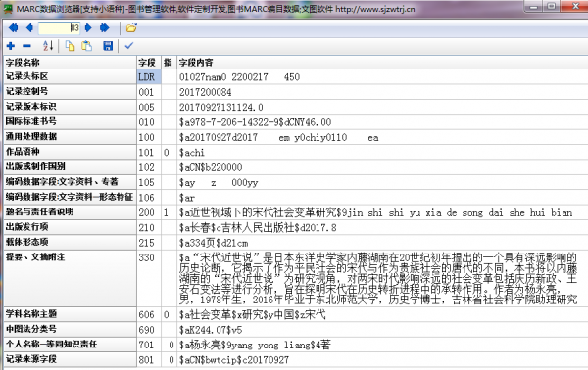Viewport: 588px width, 370px height.
Task: Delete field with the minus icon
Action: pos(26,46)
